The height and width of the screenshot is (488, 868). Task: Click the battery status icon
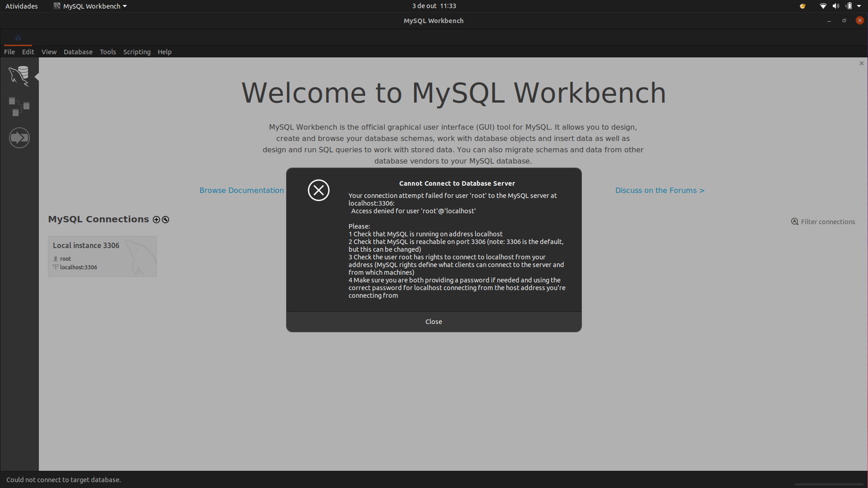tap(849, 6)
